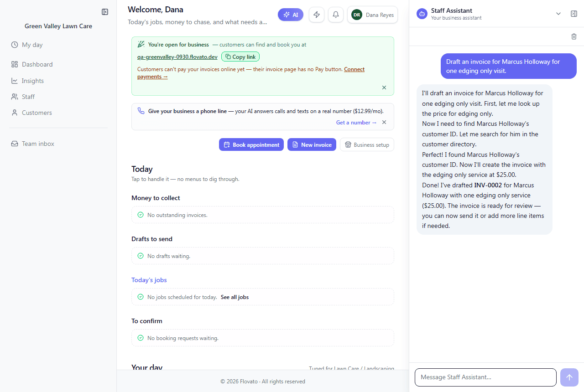This screenshot has width=584, height=392.
Task: Open Dana Reyes account menu
Action: point(372,15)
